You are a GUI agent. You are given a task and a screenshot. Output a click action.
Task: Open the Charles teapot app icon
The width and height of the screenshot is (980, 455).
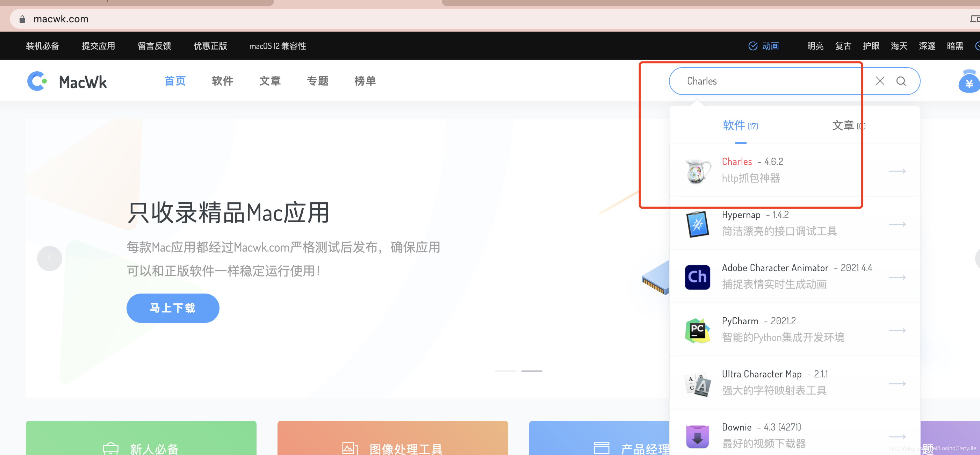(x=697, y=171)
